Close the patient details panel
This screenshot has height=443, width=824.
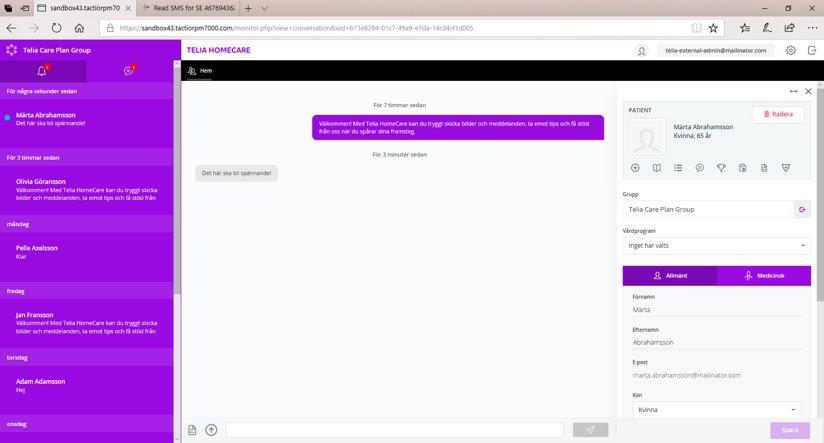click(808, 91)
